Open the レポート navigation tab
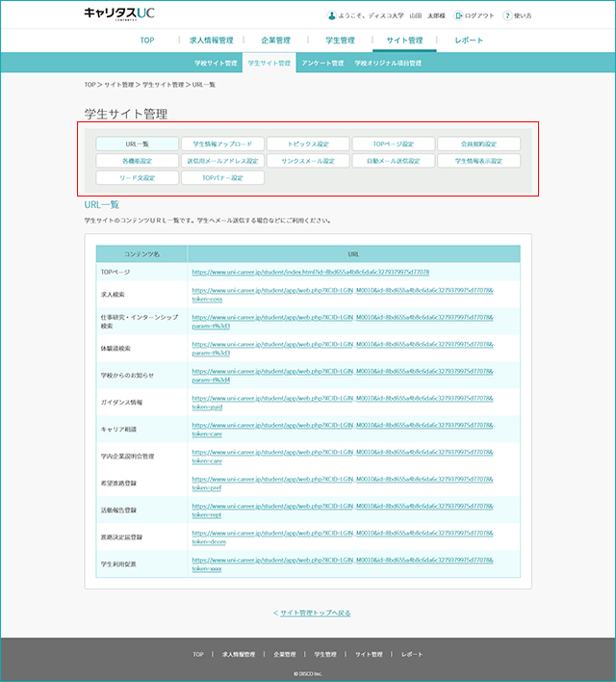 click(x=469, y=40)
